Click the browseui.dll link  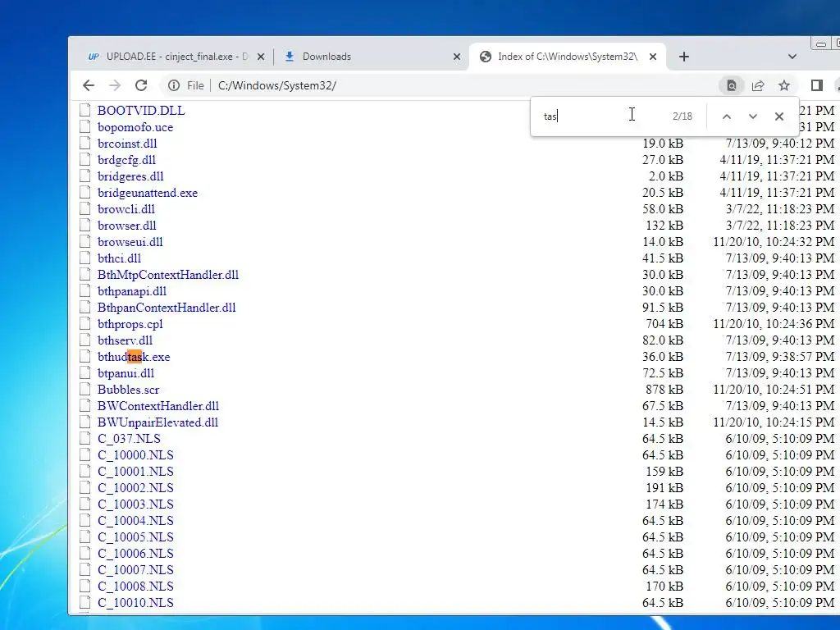130,242
